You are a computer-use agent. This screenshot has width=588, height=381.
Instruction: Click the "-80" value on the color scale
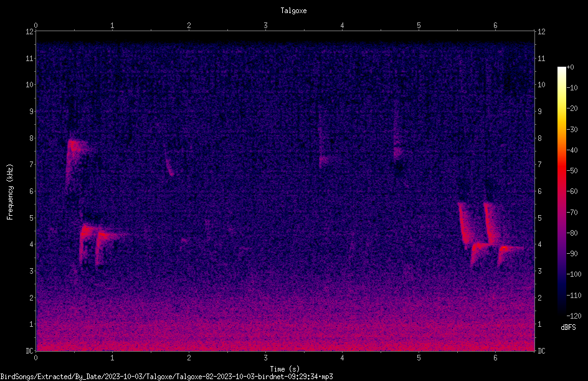pyautogui.click(x=572, y=233)
